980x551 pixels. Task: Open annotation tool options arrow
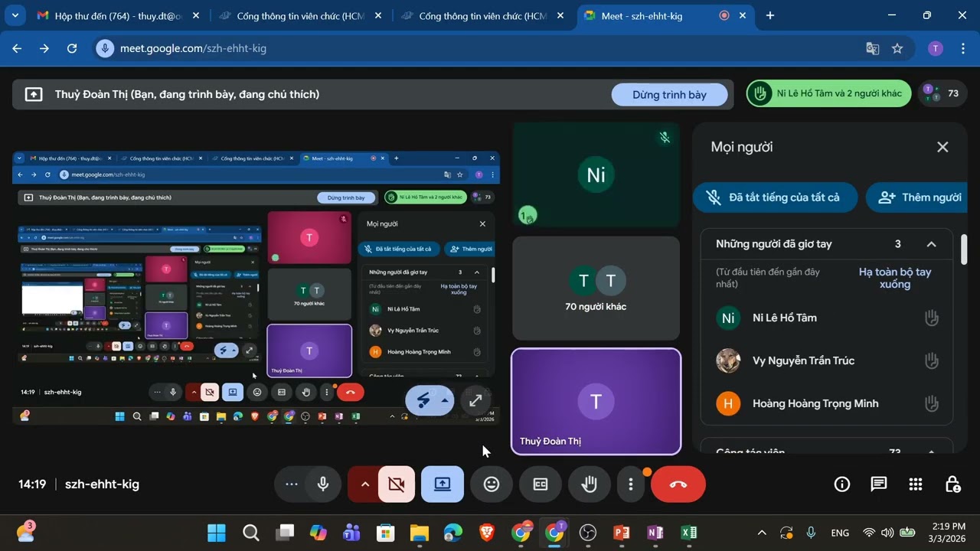coord(445,400)
